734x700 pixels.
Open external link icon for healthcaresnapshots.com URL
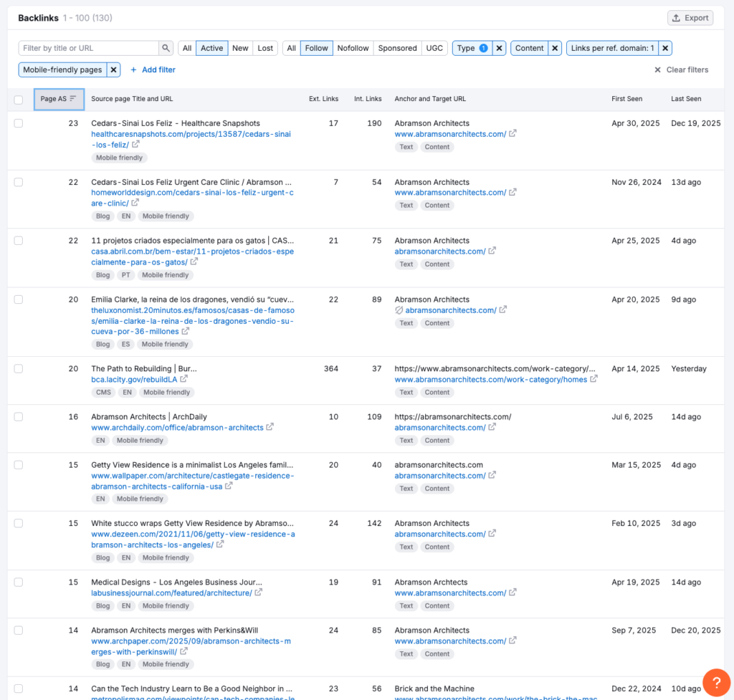point(135,145)
